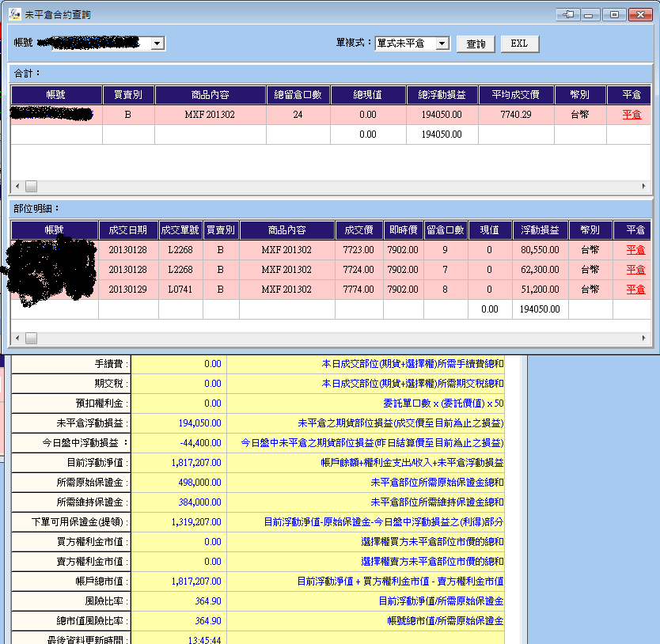Maximize the 未平倉合約查詢 window
This screenshot has width=660, height=644.
coord(614,15)
